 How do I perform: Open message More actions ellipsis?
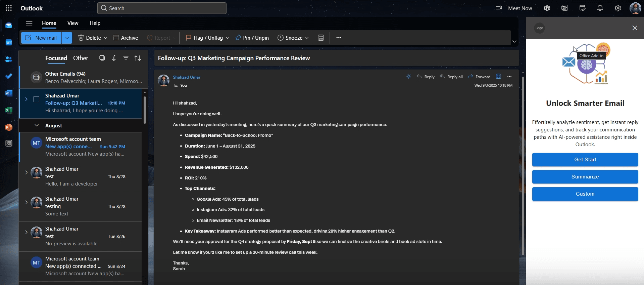[x=509, y=77]
